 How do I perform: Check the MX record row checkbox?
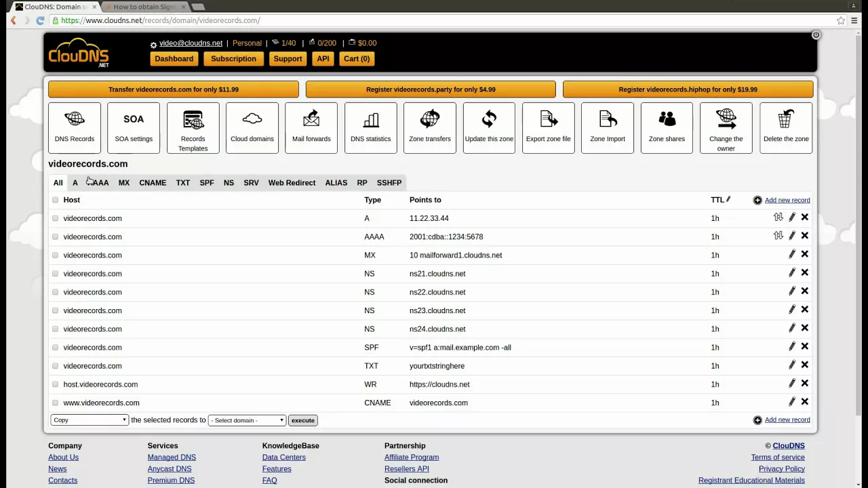click(x=56, y=255)
